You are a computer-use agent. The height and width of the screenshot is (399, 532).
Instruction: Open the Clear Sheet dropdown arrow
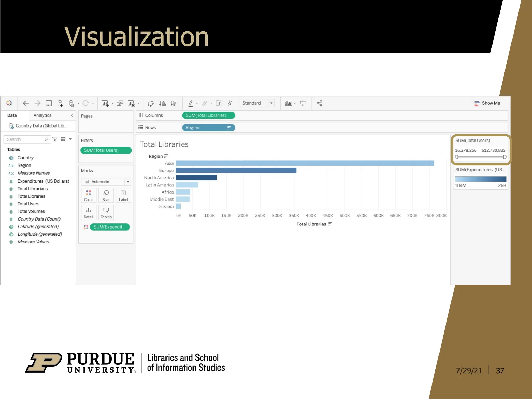pyautogui.click(x=138, y=103)
